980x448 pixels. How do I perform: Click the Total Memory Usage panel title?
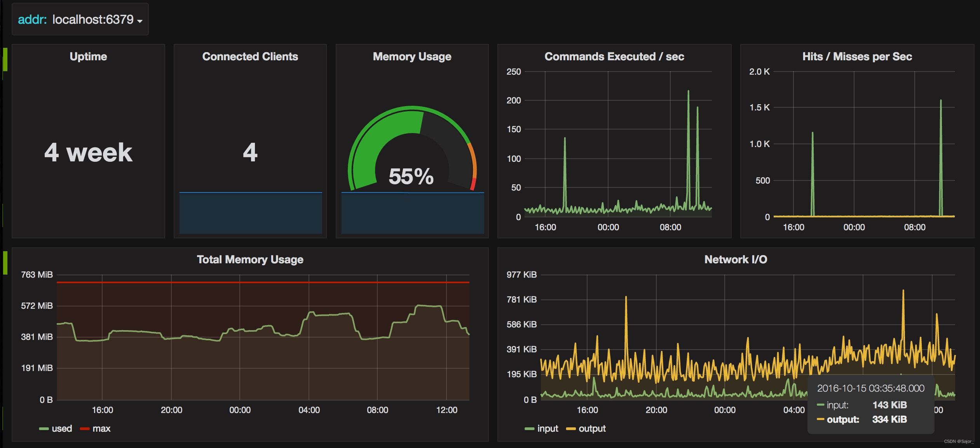click(250, 260)
